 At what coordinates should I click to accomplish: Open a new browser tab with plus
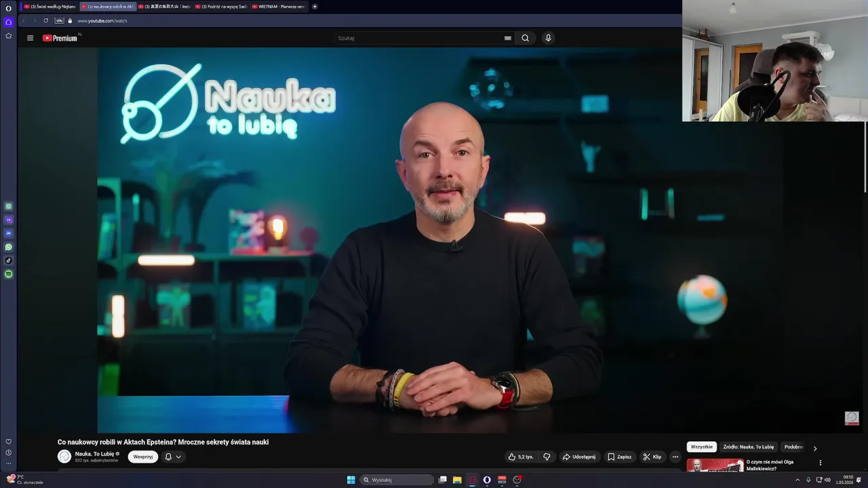coord(315,6)
